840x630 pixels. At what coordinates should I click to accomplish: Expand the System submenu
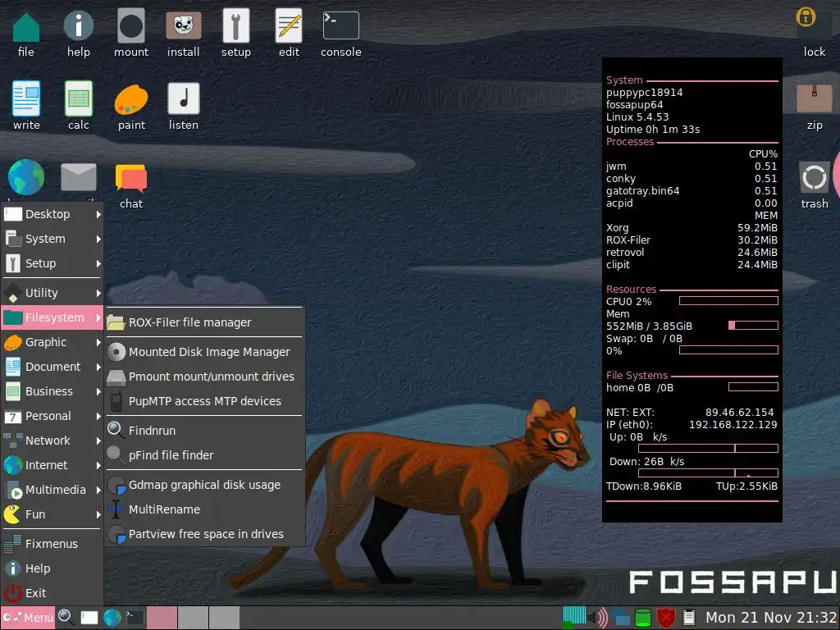coord(52,239)
